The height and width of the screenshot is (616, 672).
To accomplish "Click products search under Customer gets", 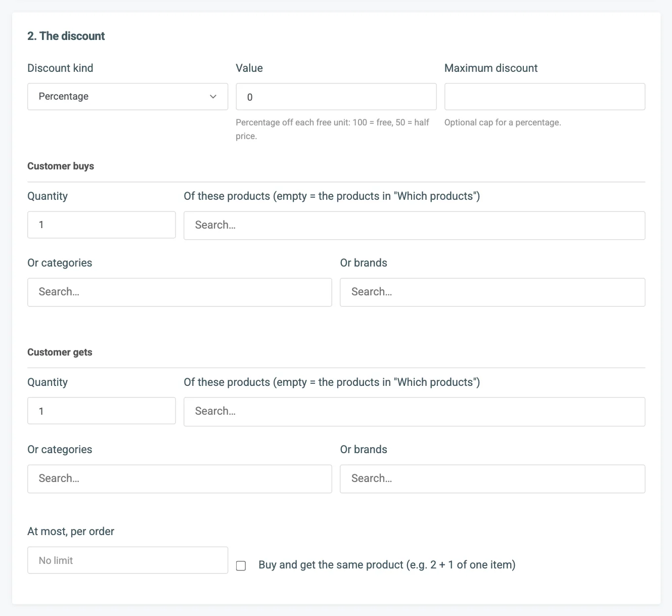I will [414, 412].
